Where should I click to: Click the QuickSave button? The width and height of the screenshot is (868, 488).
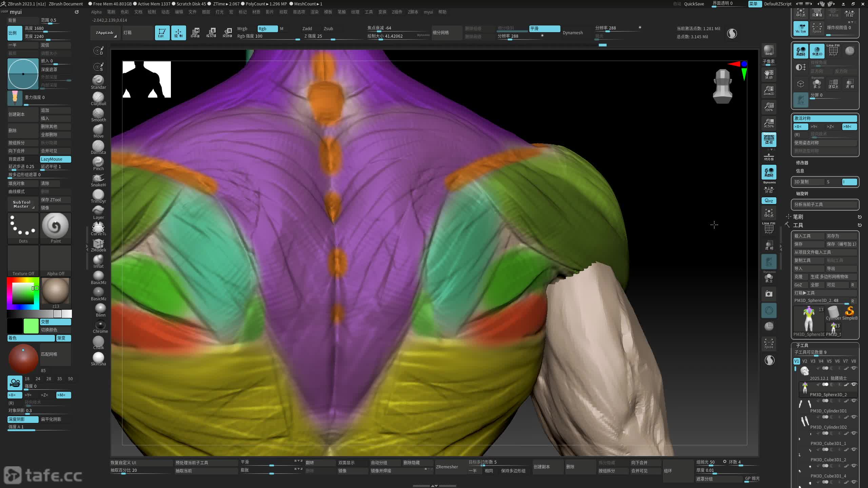(694, 4)
